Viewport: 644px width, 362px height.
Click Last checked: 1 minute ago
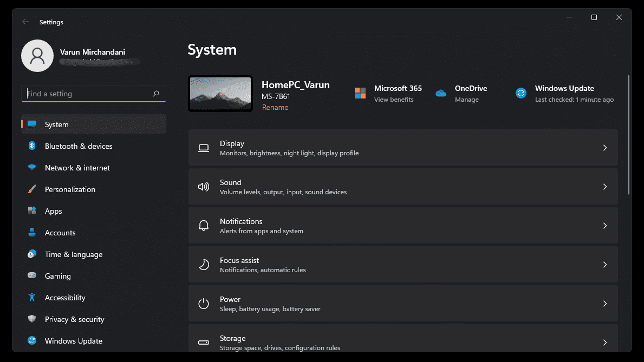(x=574, y=100)
